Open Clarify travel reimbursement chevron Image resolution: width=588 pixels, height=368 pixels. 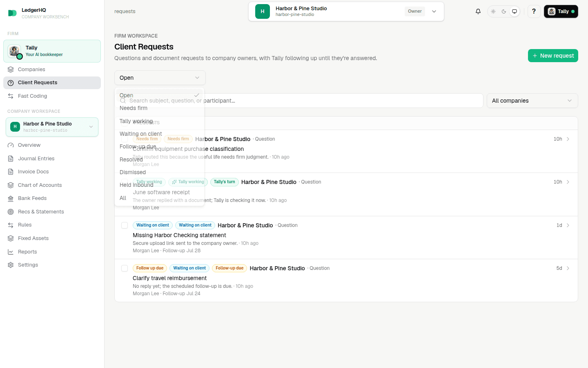coord(568,268)
